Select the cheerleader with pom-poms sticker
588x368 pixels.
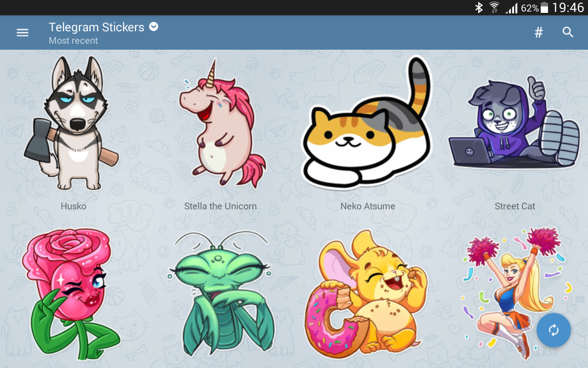(517, 293)
